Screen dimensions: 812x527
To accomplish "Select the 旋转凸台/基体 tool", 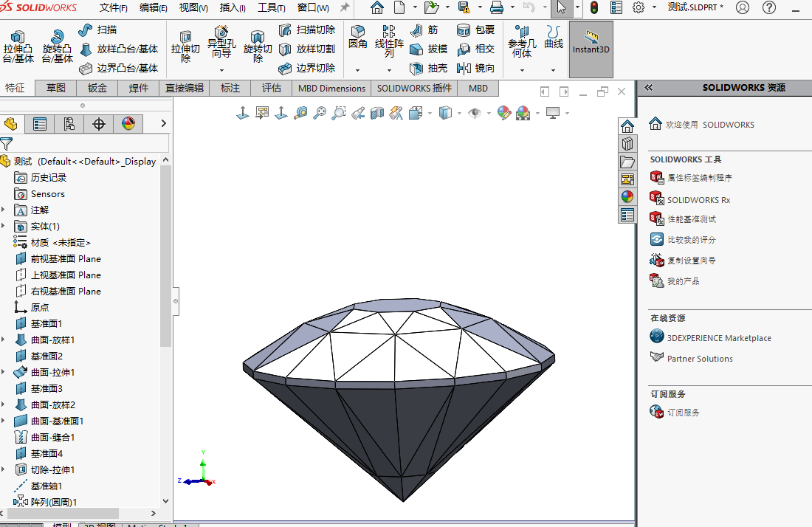I will 56,43.
